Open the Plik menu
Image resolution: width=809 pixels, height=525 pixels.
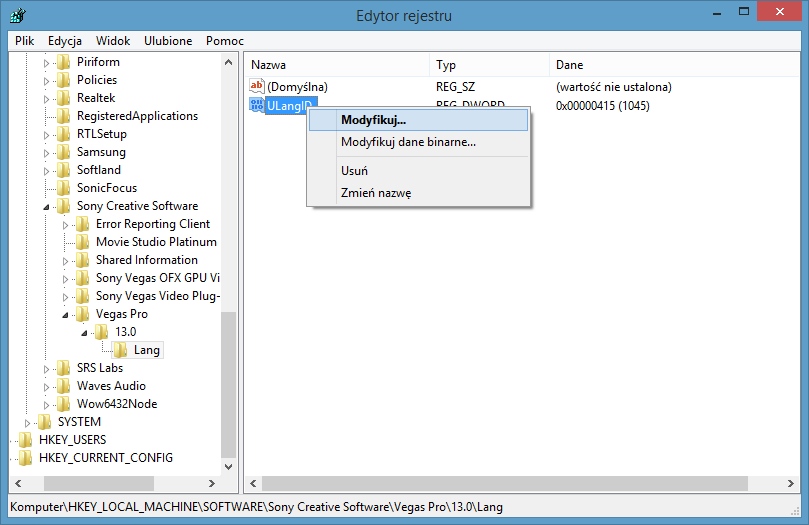click(x=24, y=41)
